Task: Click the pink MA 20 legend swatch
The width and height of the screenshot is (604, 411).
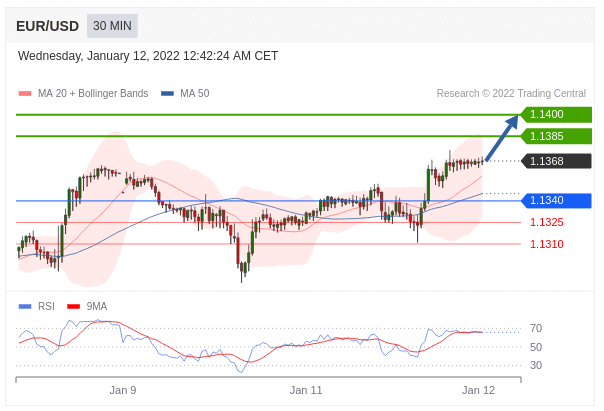Action: pyautogui.click(x=25, y=94)
